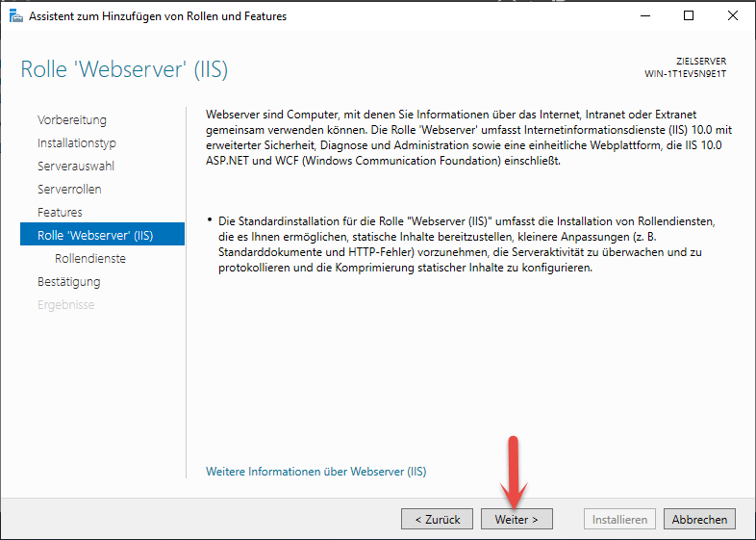This screenshot has height=540, width=756.
Task: Click the wizard icon in title bar
Action: click(15, 16)
